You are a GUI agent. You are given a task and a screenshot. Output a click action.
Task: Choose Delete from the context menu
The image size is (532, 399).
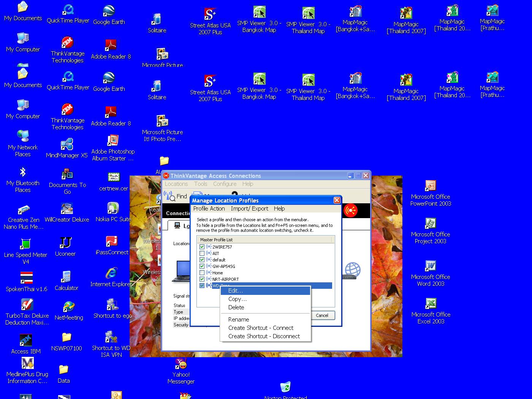tap(266, 307)
